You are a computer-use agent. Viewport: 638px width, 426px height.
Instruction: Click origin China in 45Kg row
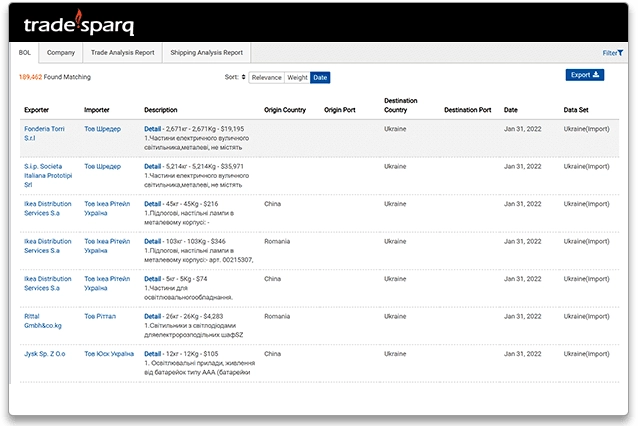pos(272,204)
